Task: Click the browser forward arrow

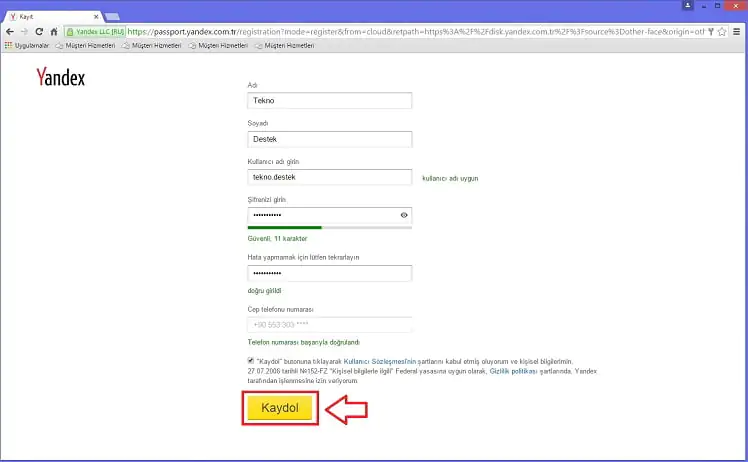Action: 24,32
